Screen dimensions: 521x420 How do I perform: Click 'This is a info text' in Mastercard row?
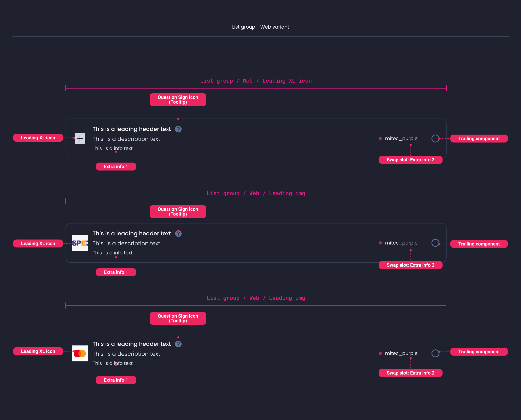pyautogui.click(x=113, y=363)
